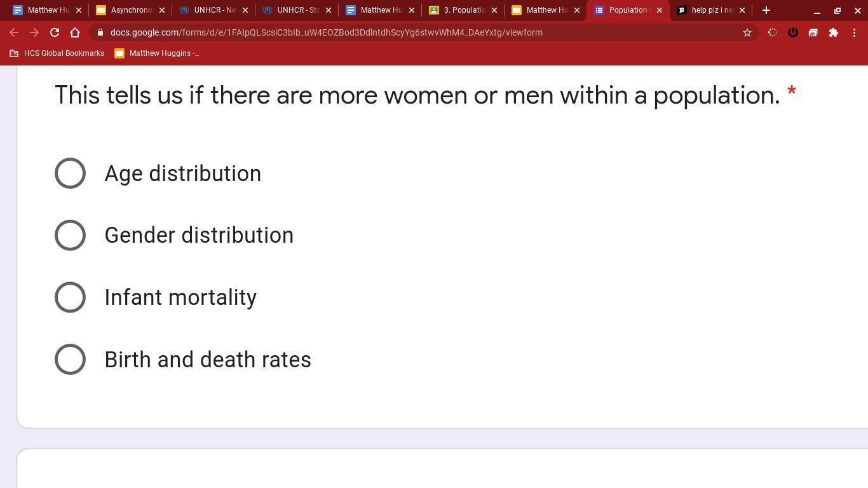Image resolution: width=868 pixels, height=488 pixels.
Task: Click the power-symbol extension icon
Action: pos(792,32)
